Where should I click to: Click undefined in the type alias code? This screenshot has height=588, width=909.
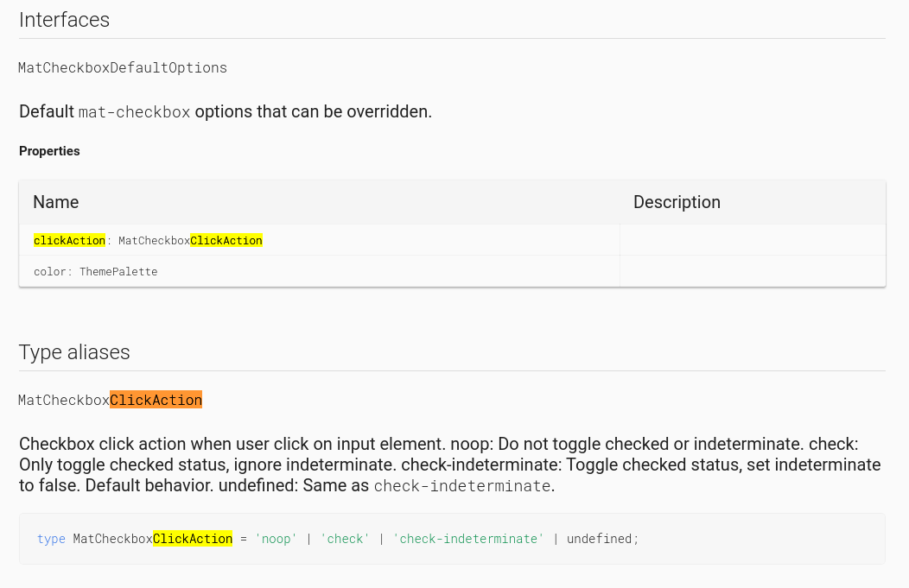pos(602,539)
